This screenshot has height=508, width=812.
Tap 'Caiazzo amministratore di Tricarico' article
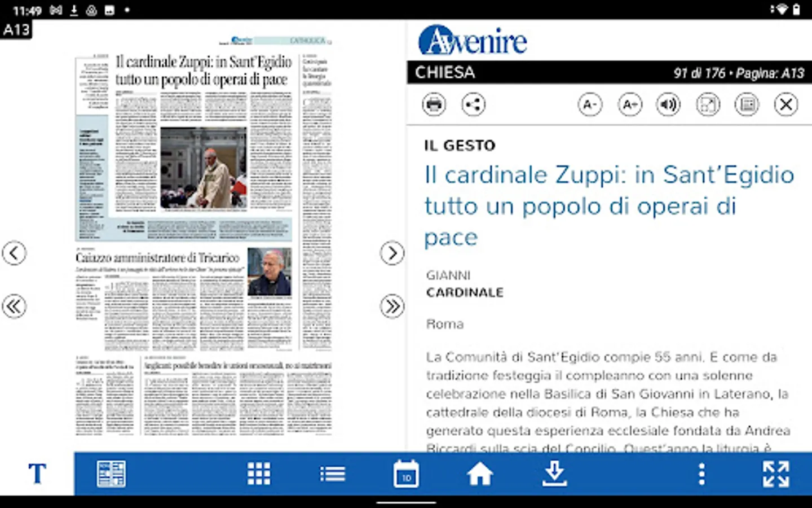point(157,257)
